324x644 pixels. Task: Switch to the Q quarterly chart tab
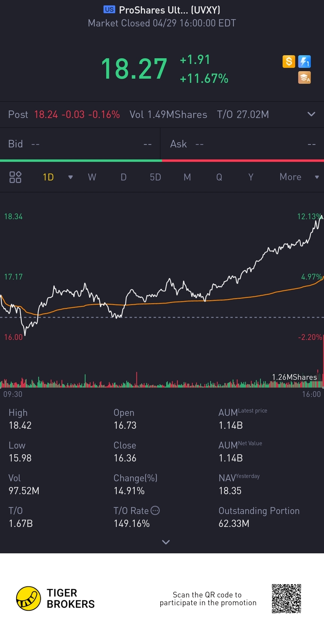[219, 177]
